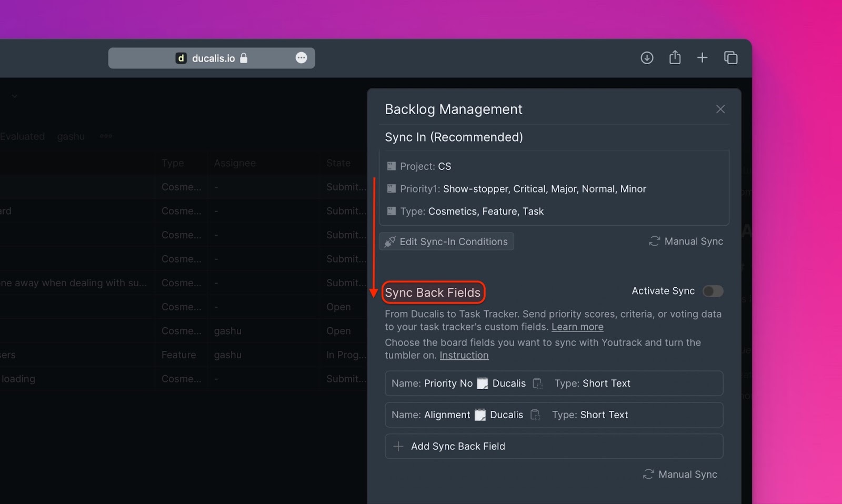
Task: Click 'Project: CS' condition text
Action: point(425,166)
